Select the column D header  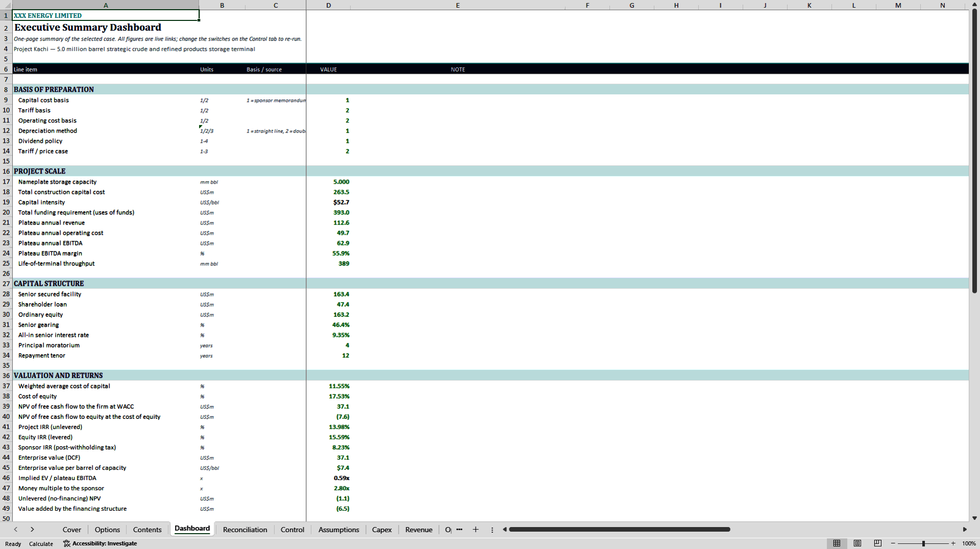coord(328,5)
